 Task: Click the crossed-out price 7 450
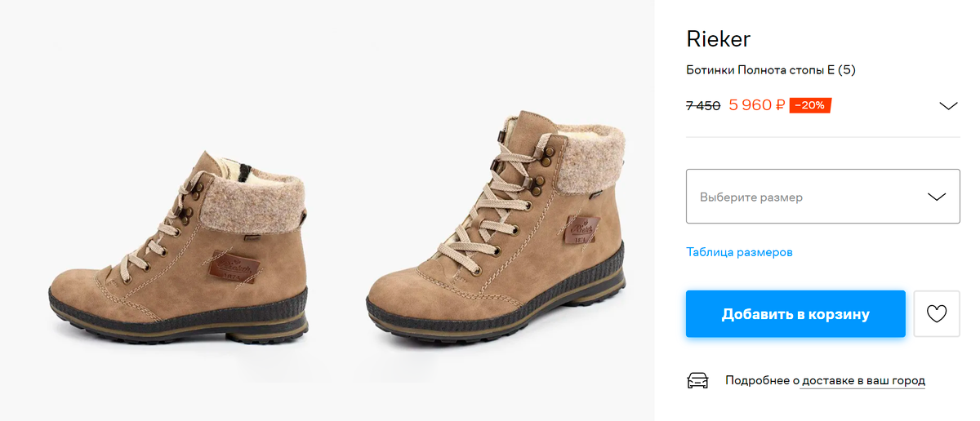click(702, 105)
